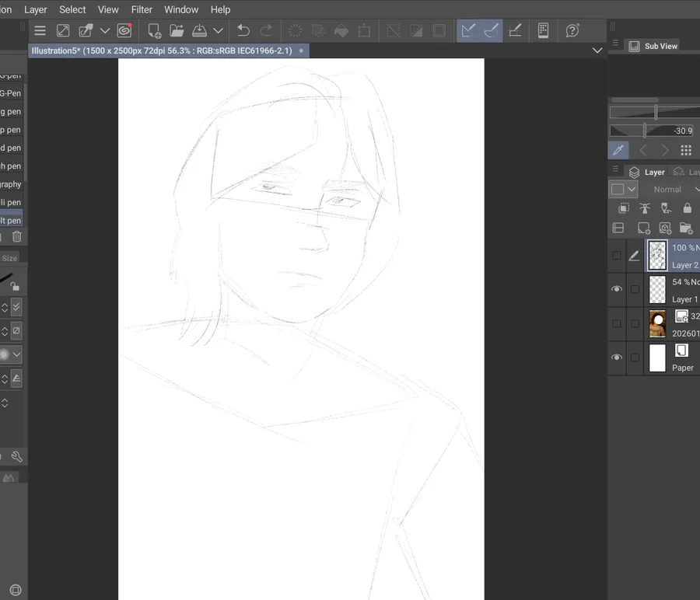Click the Lock layer padlock icon
The height and width of the screenshot is (600, 700).
tap(687, 208)
